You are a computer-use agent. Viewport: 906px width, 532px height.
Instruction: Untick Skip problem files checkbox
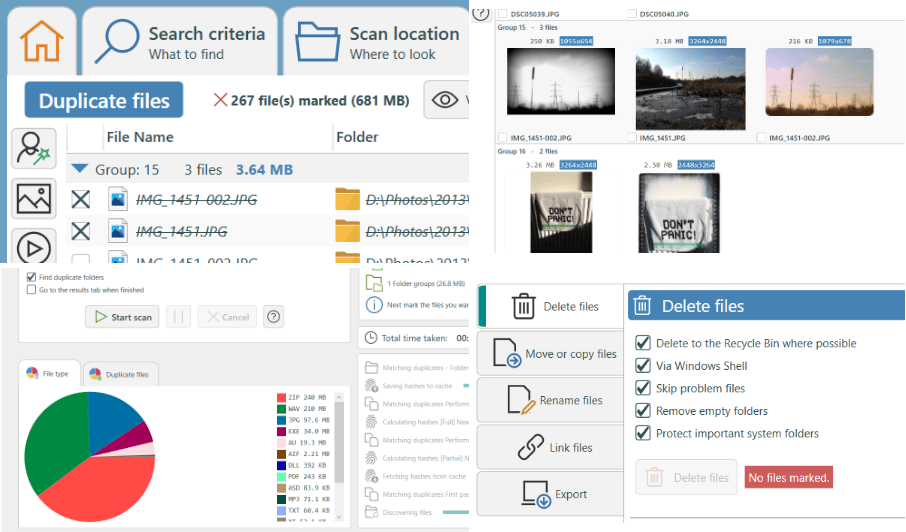tap(643, 388)
